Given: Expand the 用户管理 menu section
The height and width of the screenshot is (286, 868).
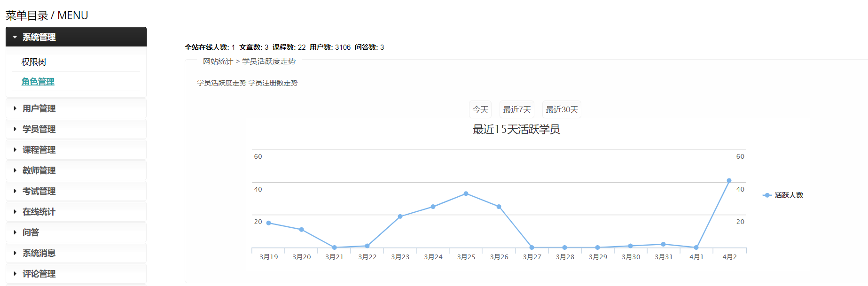Looking at the screenshot, I should pyautogui.click(x=76, y=108).
